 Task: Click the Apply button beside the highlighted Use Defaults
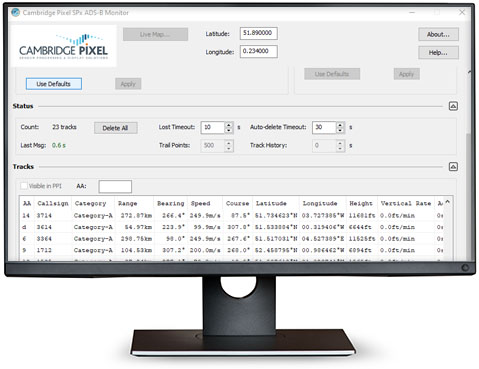128,84
